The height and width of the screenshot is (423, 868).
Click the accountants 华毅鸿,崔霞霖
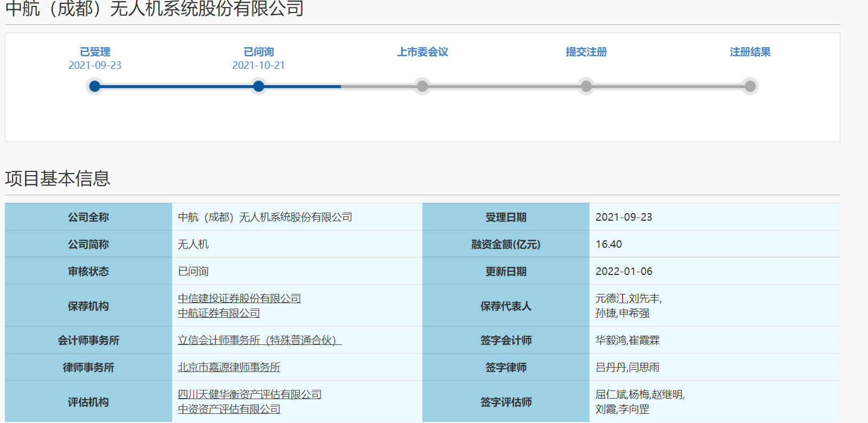point(628,341)
